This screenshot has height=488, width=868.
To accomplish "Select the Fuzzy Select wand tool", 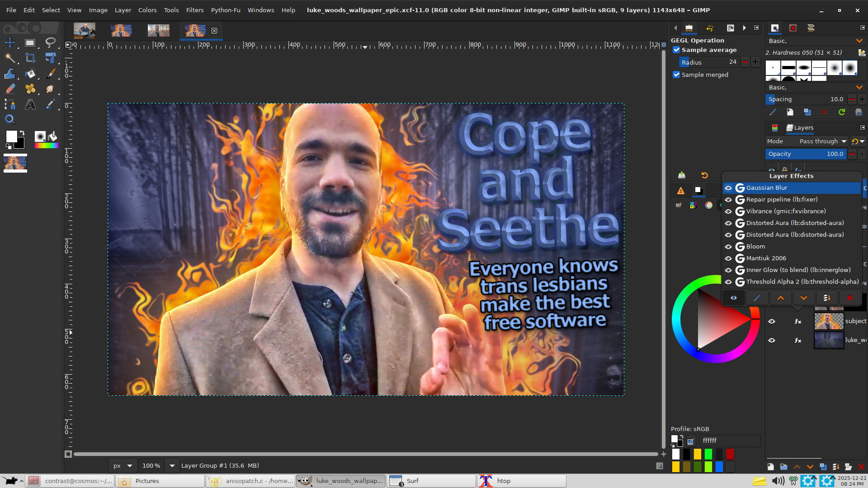I will coord(9,58).
